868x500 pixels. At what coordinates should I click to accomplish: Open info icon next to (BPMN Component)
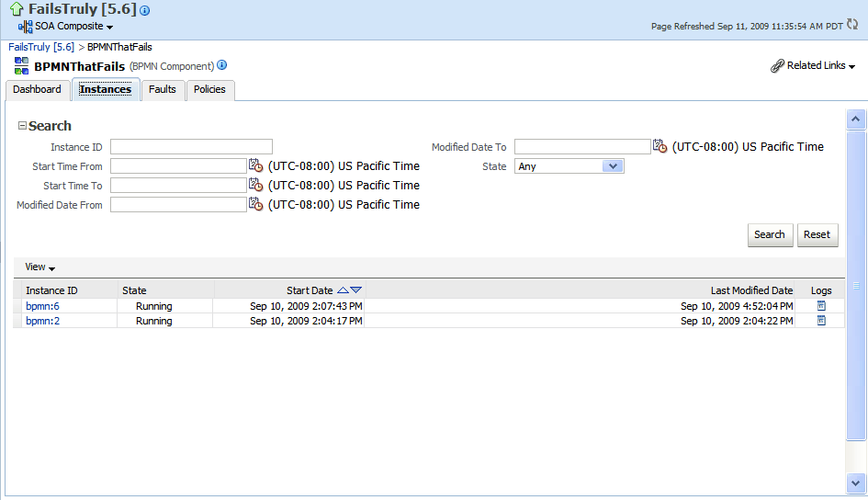pos(222,64)
